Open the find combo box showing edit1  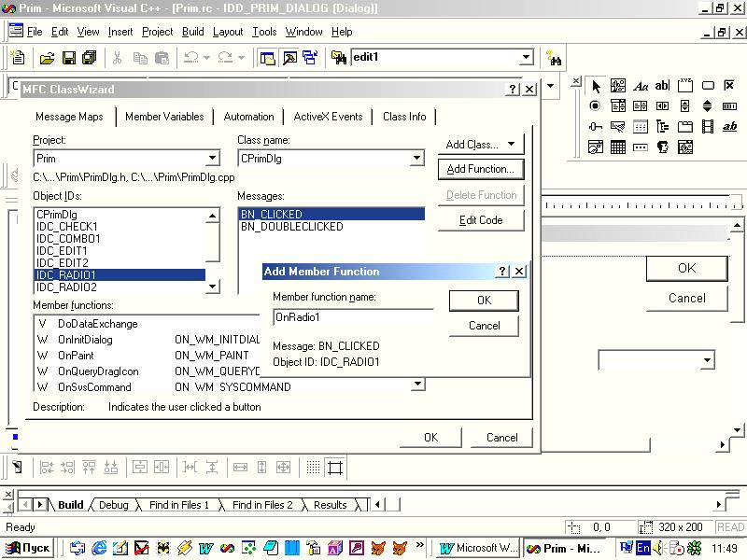[x=526, y=58]
